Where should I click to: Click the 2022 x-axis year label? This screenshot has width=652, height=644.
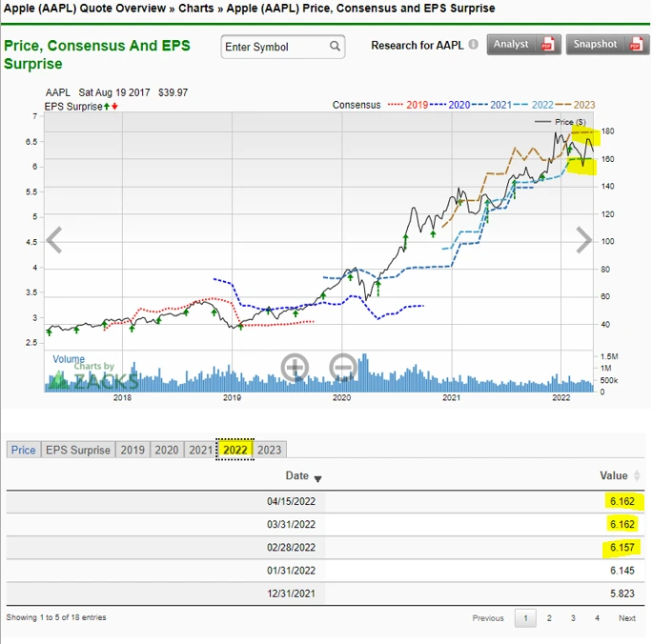560,397
